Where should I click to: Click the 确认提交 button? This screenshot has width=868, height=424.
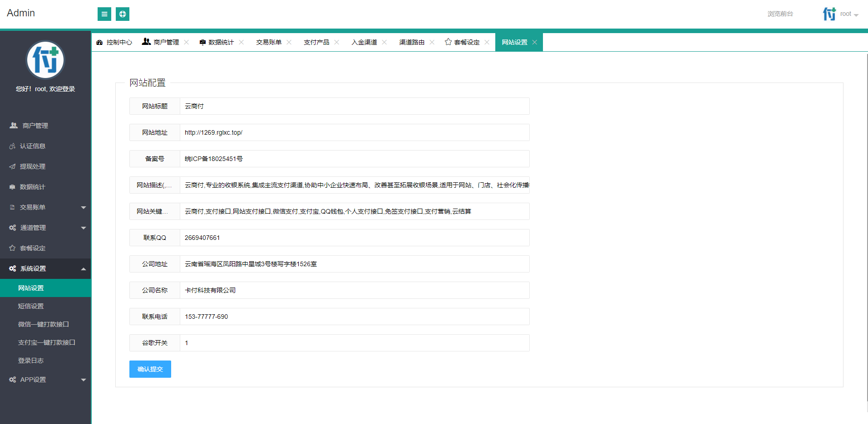click(150, 369)
